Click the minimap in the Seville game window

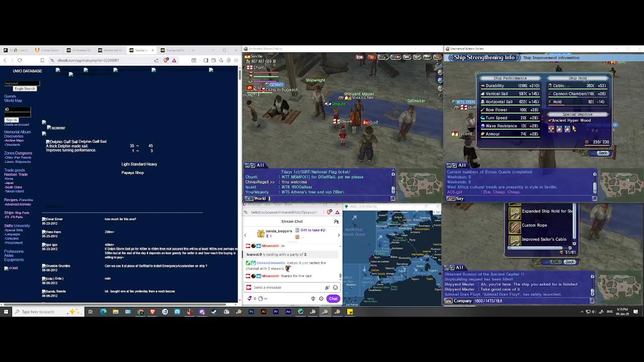420,185
